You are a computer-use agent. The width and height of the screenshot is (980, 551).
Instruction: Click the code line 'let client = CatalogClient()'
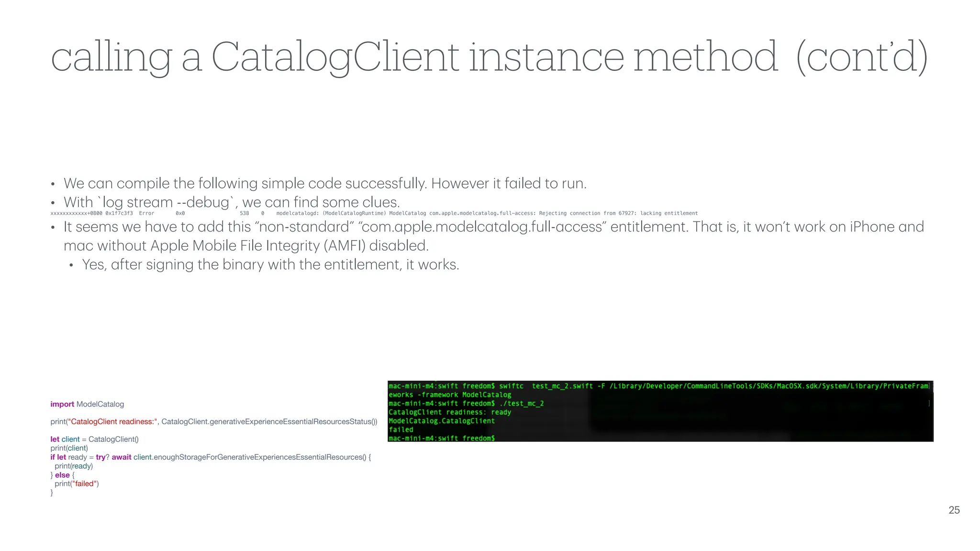pyautogui.click(x=94, y=439)
